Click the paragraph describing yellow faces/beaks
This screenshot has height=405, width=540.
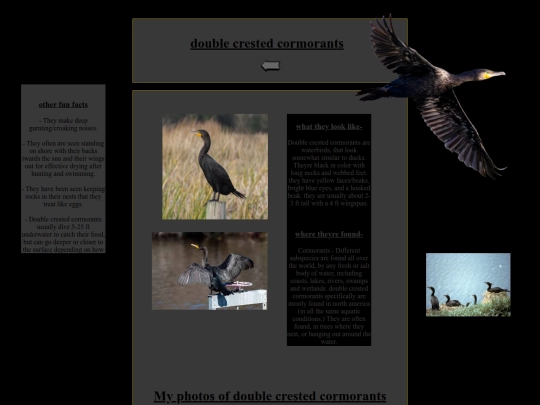(329, 173)
